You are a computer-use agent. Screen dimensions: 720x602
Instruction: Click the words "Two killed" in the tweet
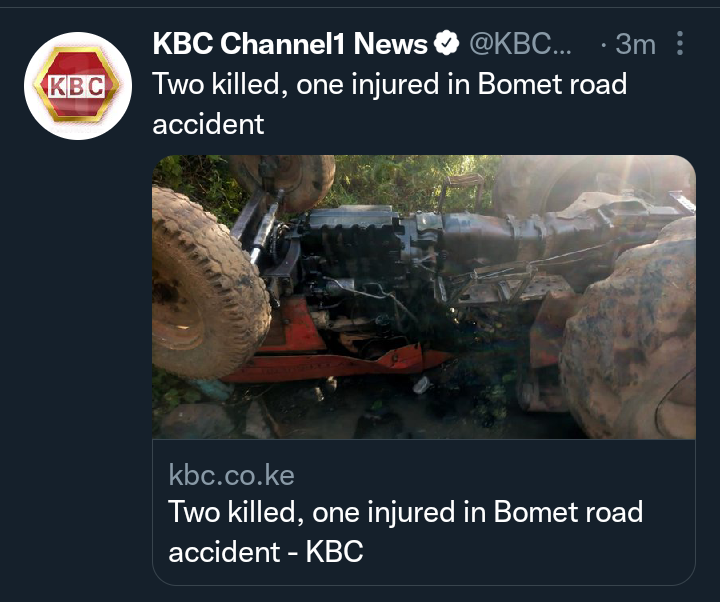pyautogui.click(x=216, y=84)
